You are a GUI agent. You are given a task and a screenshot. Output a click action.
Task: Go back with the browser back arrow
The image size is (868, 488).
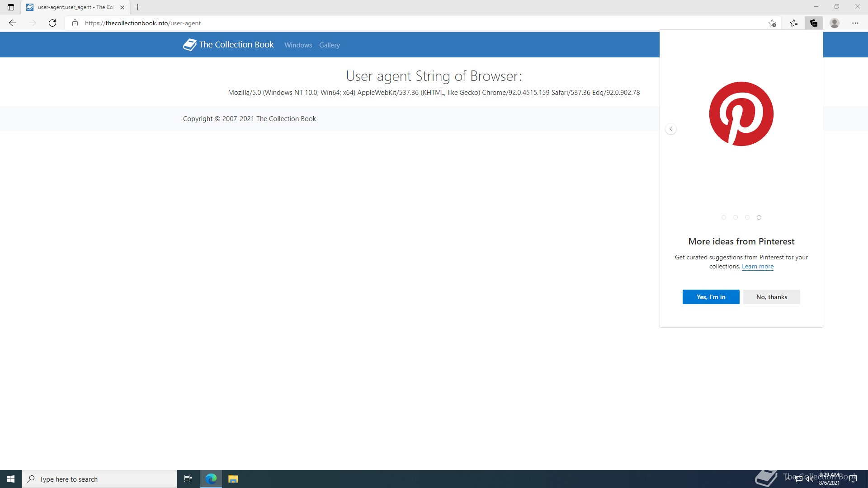[13, 23]
